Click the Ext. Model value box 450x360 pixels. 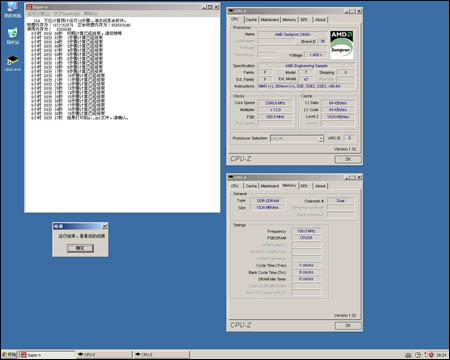coord(306,79)
